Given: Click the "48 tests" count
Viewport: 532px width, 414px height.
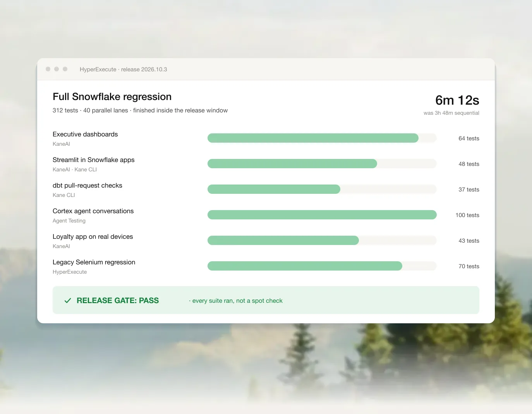Looking at the screenshot, I should pos(469,164).
